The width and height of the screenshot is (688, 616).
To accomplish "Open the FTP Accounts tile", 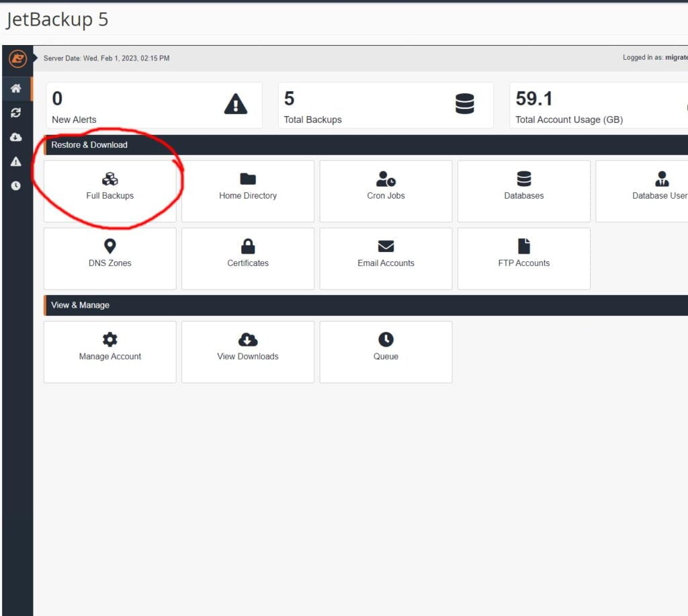I will tap(524, 259).
